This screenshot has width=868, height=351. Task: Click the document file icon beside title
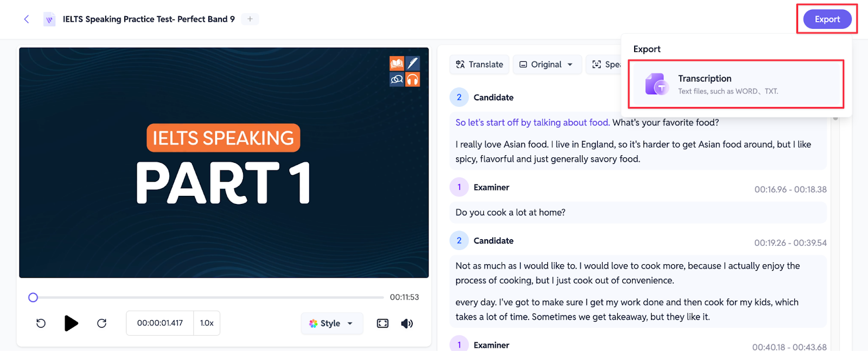[49, 20]
